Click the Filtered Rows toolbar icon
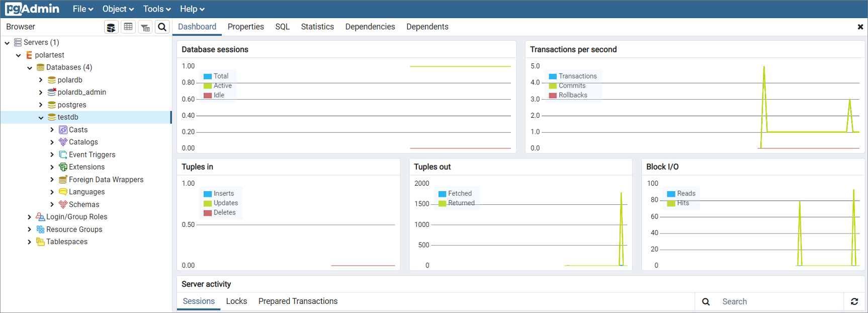The width and height of the screenshot is (868, 313). coord(145,27)
